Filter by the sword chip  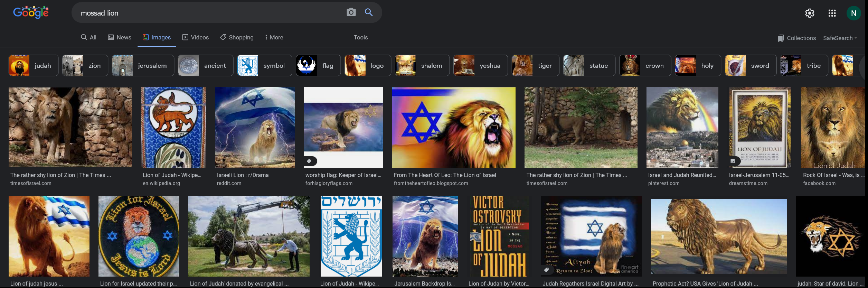[x=751, y=65]
